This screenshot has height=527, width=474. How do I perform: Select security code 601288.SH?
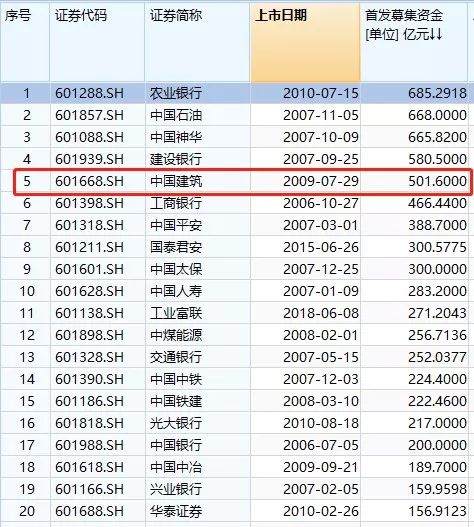[90, 93]
